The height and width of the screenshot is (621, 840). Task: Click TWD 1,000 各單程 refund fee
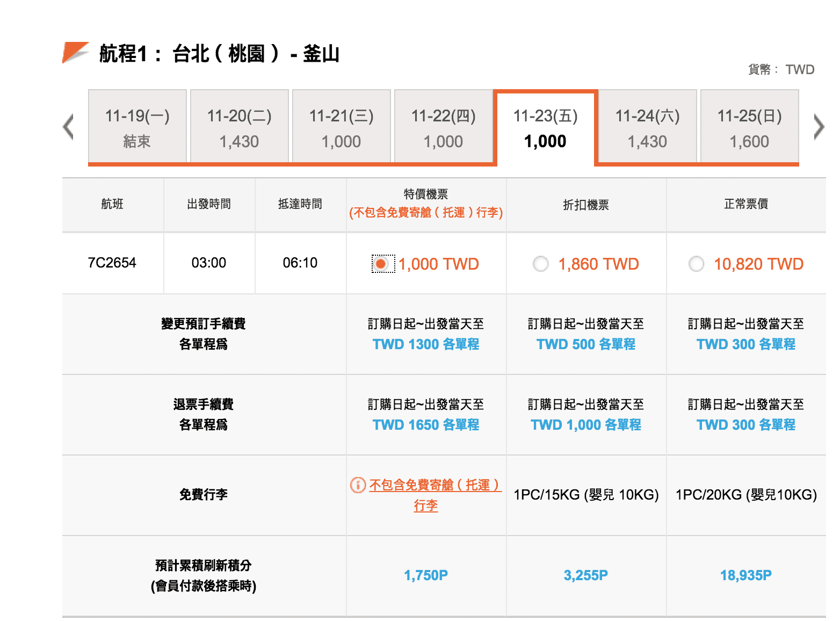click(586, 424)
